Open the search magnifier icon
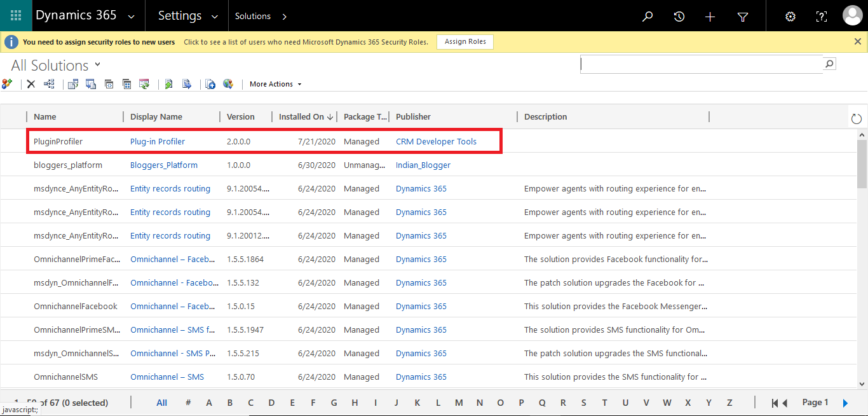Image resolution: width=868 pixels, height=416 pixels. click(x=648, y=16)
